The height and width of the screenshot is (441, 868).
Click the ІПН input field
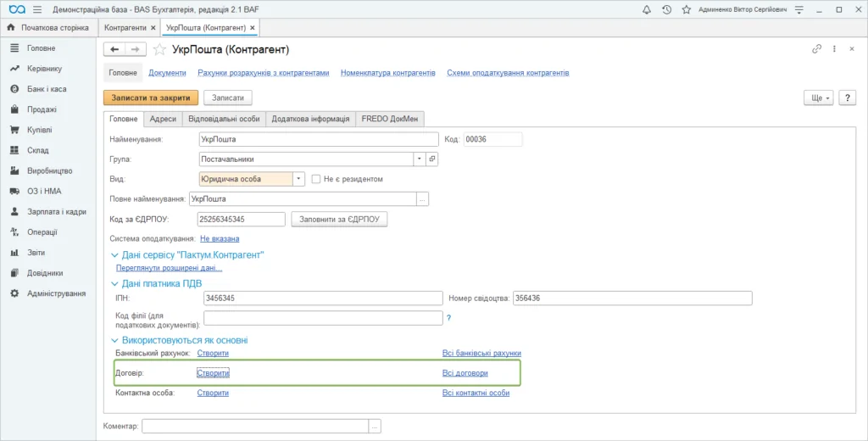point(323,298)
